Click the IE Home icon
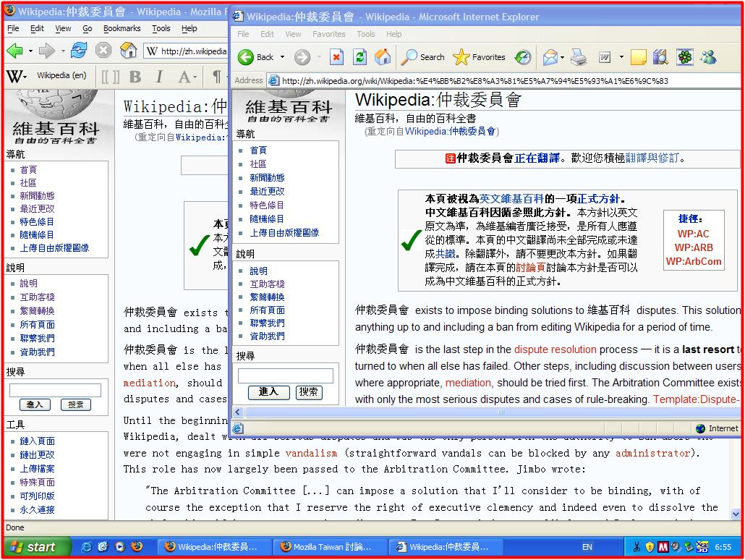745x560 pixels. tap(383, 57)
